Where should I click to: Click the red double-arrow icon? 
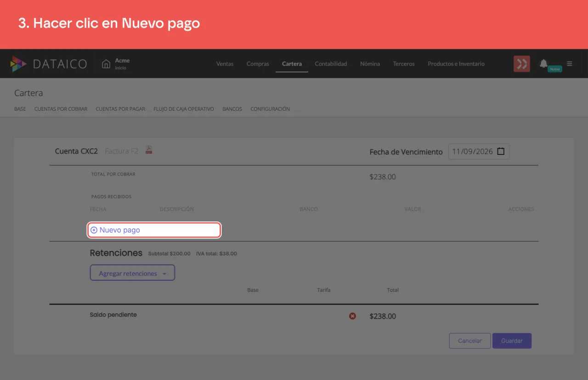(521, 64)
